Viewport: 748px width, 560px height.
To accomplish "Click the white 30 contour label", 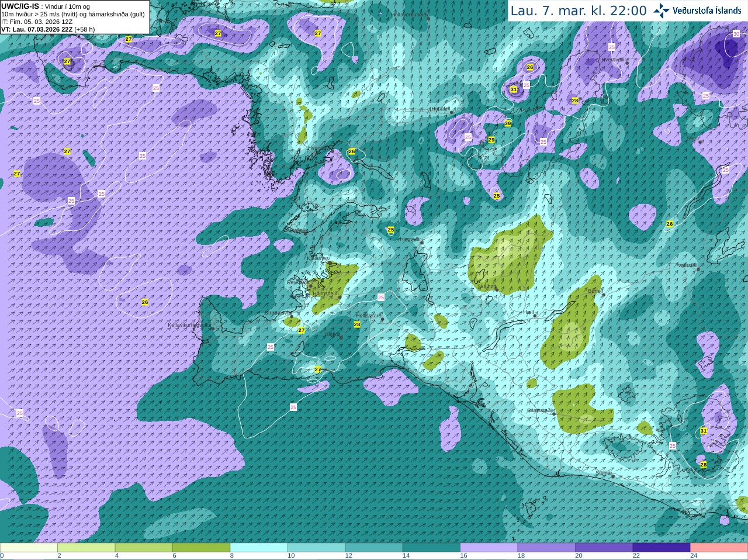I will 736,34.
